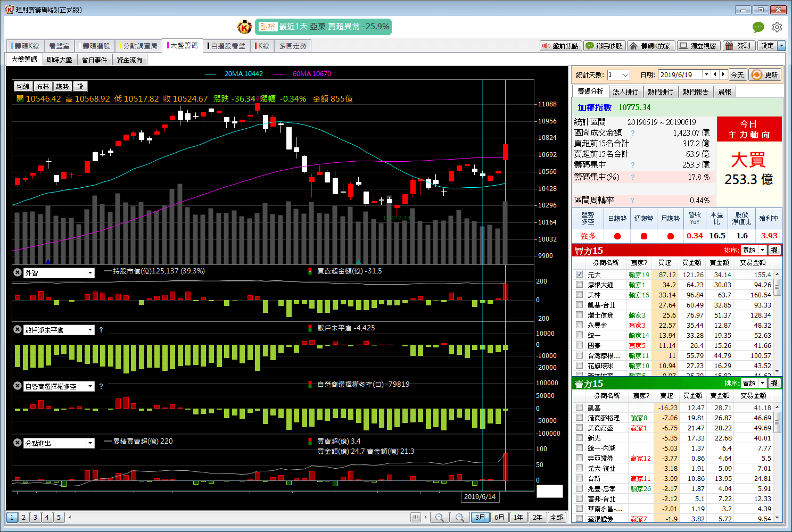Show help for 自營商選擇權多空 question mark
The image size is (792, 532).
click(101, 386)
